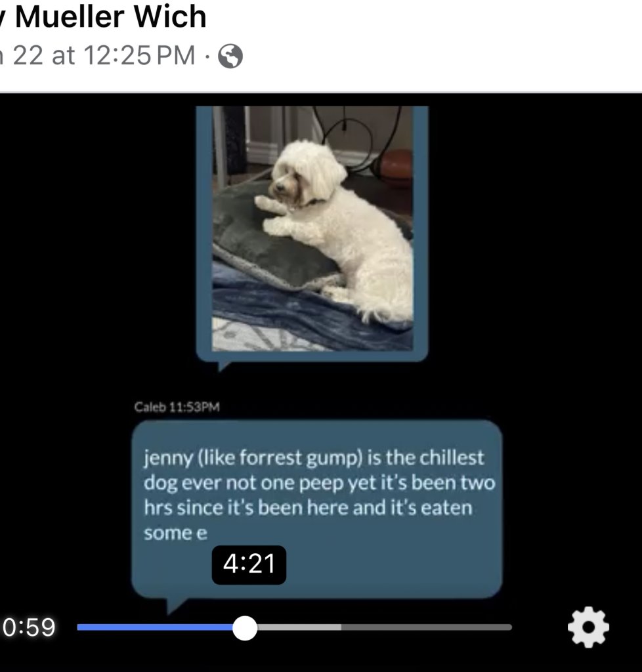This screenshot has width=642, height=672.
Task: Click the text bubble's tail pointer
Action: pos(176,606)
